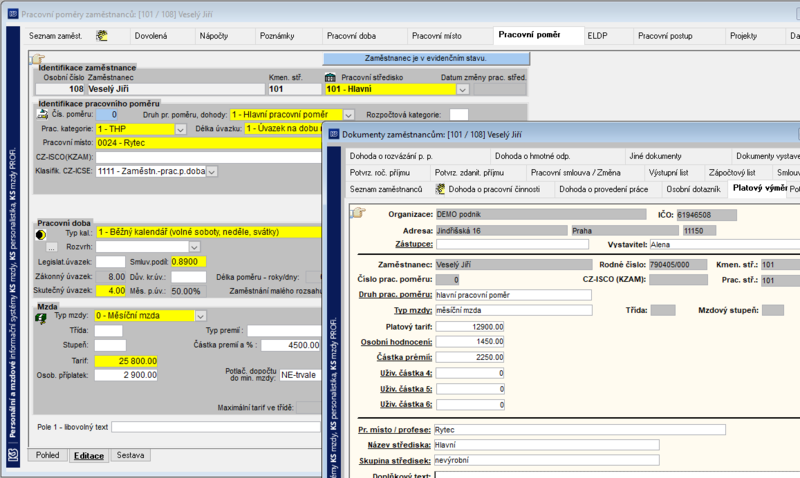Click the Skupina středisek link

[395, 461]
